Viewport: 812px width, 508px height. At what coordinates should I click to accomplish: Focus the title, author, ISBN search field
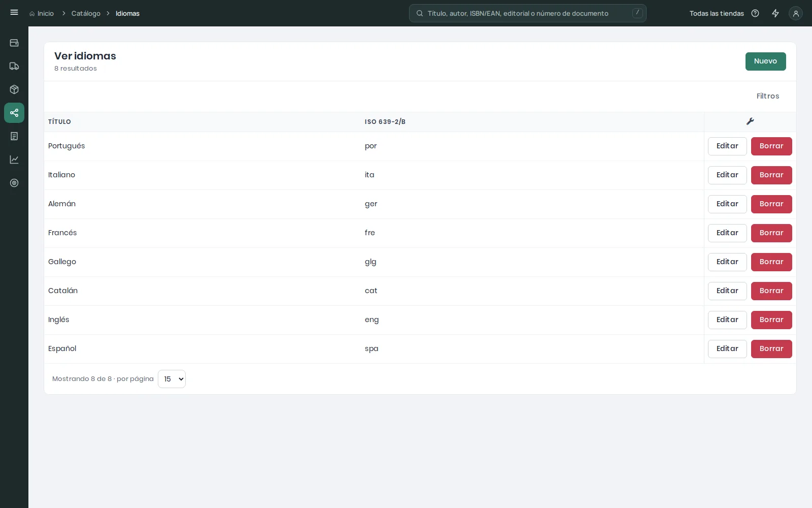point(528,13)
